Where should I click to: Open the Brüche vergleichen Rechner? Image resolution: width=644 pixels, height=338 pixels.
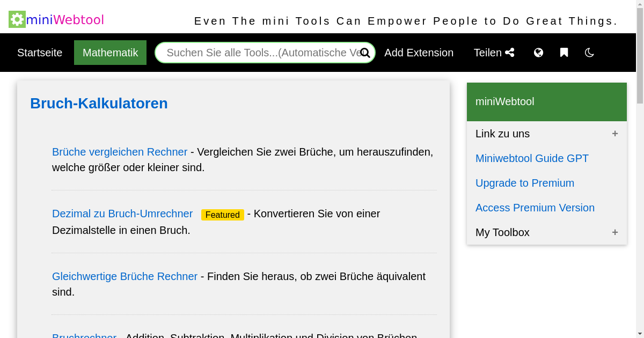tap(120, 152)
